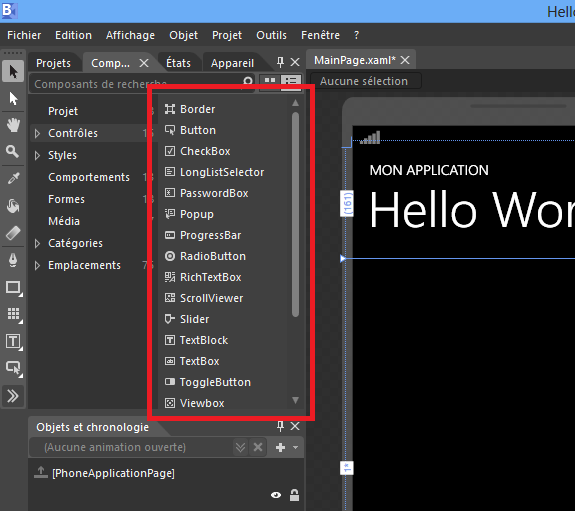575x511 pixels.
Task: Select the Zoom magnifier tool
Action: (x=12, y=151)
